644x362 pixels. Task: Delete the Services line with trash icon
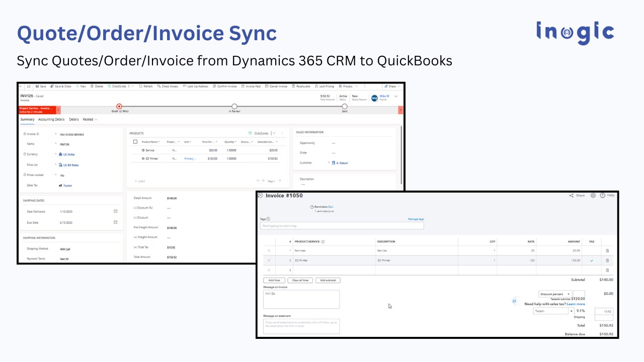click(x=607, y=250)
